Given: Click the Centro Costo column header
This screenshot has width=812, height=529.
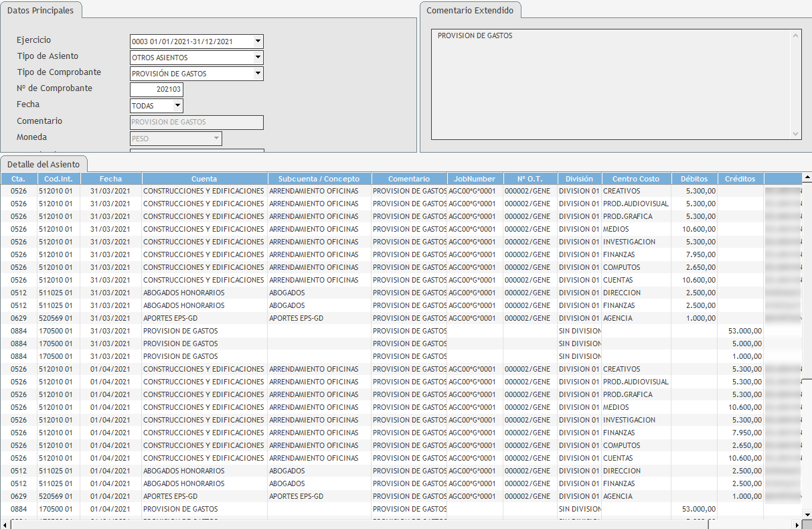Looking at the screenshot, I should click(x=636, y=179).
